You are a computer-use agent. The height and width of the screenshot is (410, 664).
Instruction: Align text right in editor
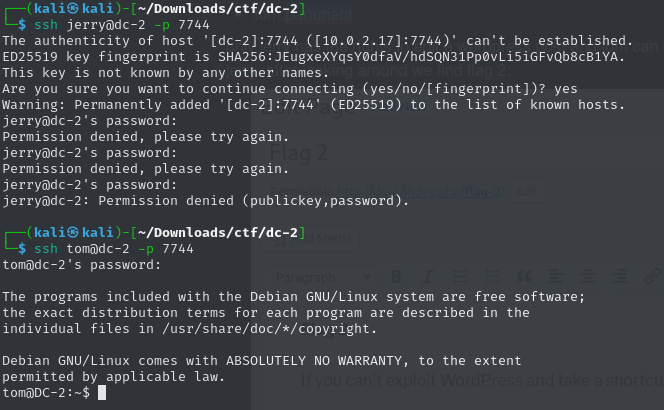(620, 277)
